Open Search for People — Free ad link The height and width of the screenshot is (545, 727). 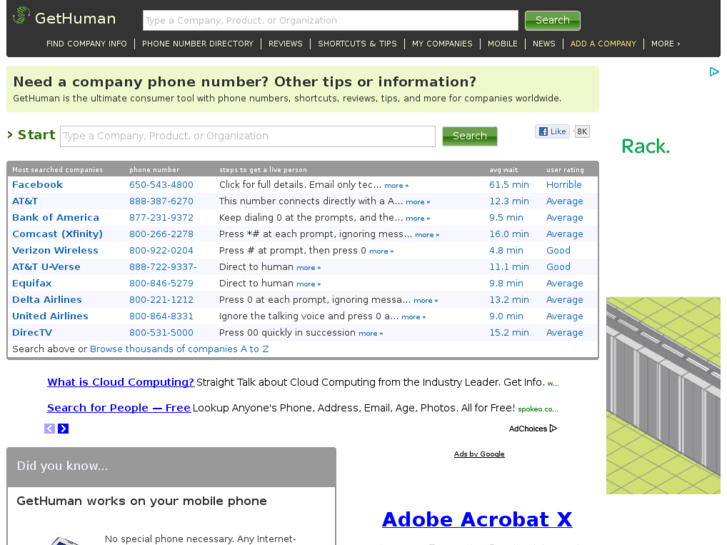119,408
